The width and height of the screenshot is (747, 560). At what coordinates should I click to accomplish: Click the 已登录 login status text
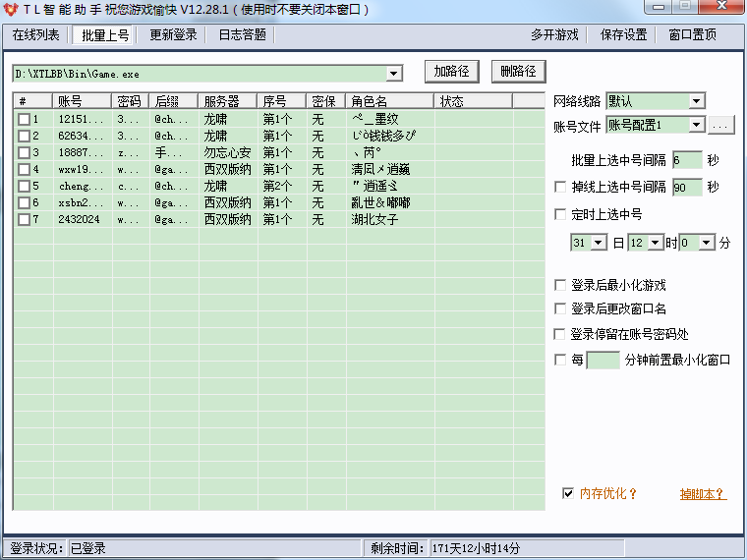pos(87,548)
